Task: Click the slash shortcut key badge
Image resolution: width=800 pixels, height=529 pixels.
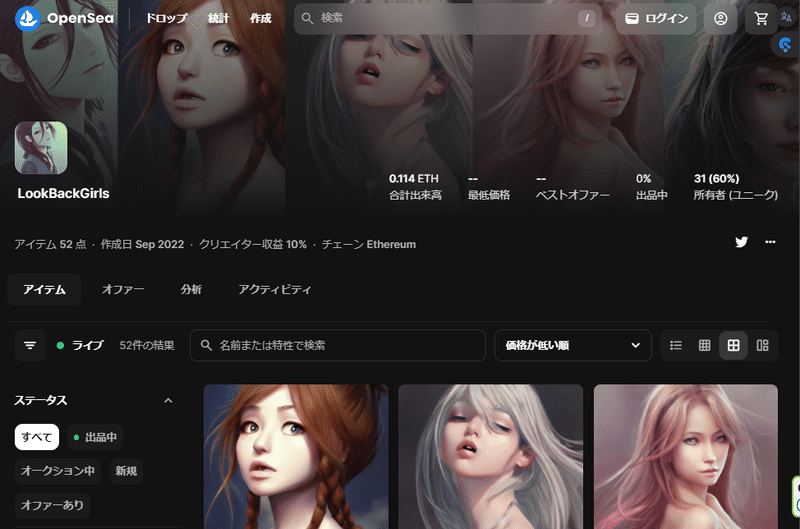Action: [x=587, y=18]
